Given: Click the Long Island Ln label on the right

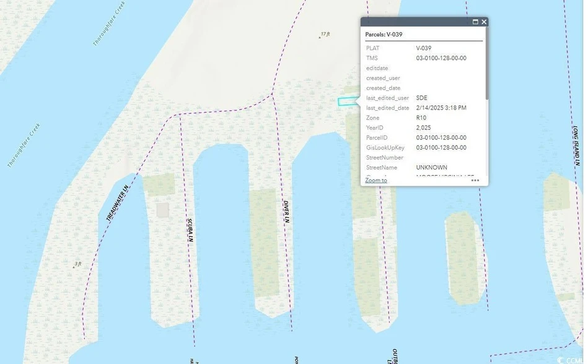Looking at the screenshot, I should (574, 145).
